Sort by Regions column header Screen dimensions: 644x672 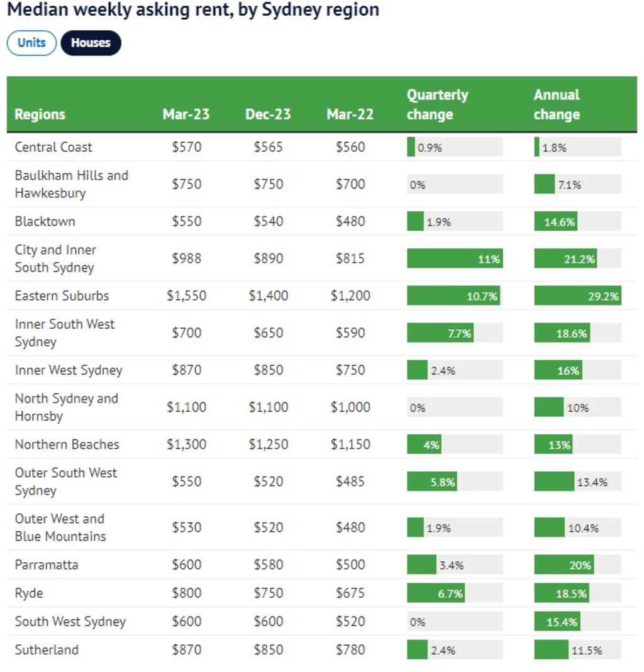pos(40,114)
